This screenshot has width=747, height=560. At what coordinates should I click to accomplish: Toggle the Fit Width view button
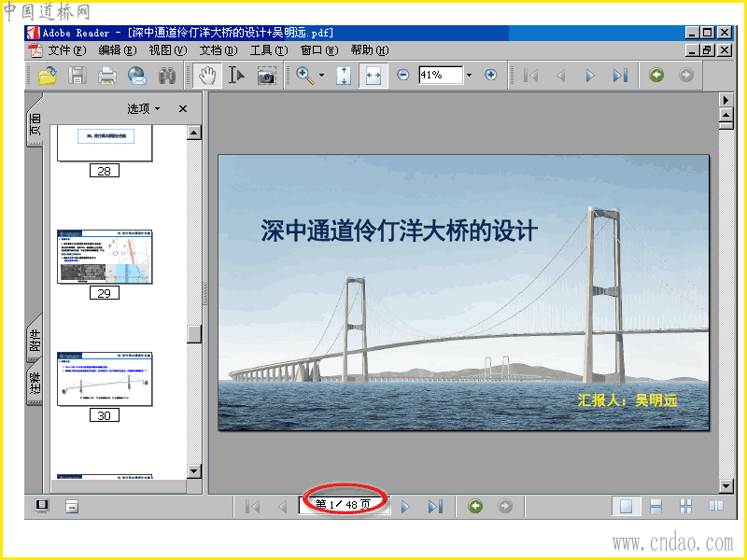[x=373, y=76]
